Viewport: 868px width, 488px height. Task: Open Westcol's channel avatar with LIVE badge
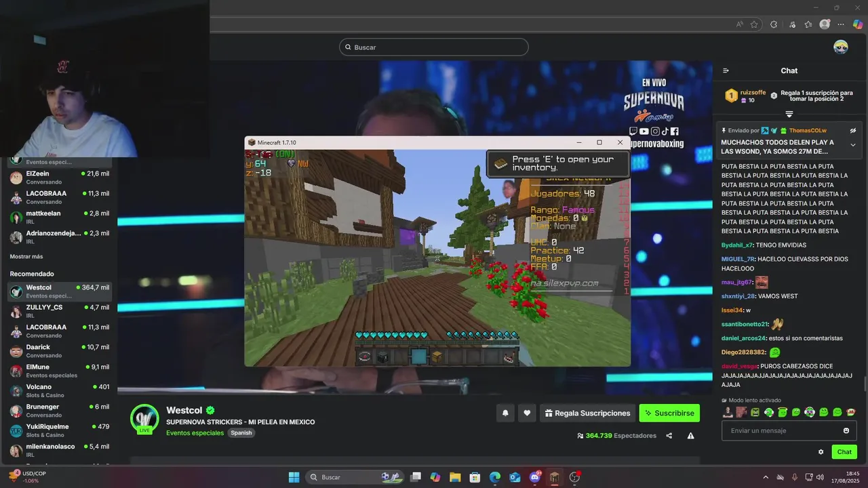click(144, 419)
